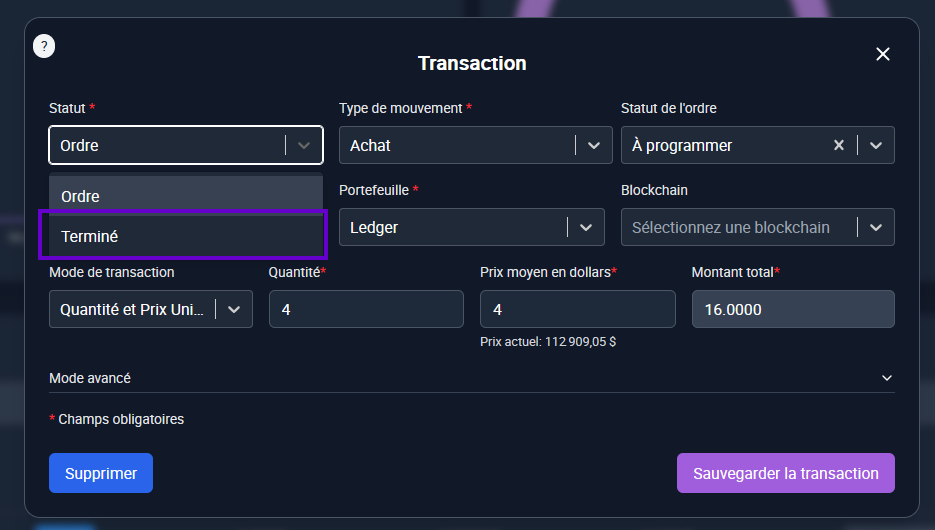
Task: Click the help question mark icon
Action: point(44,46)
